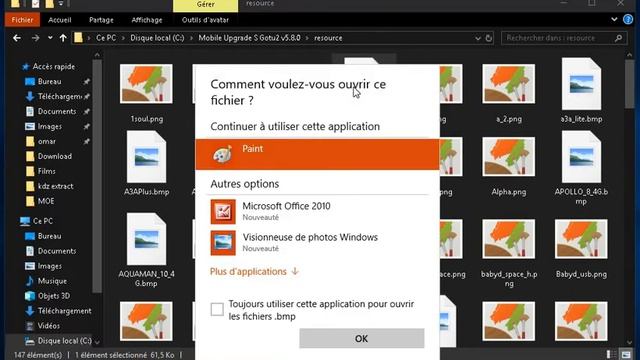Open the omar folder in sidebar

click(x=47, y=141)
